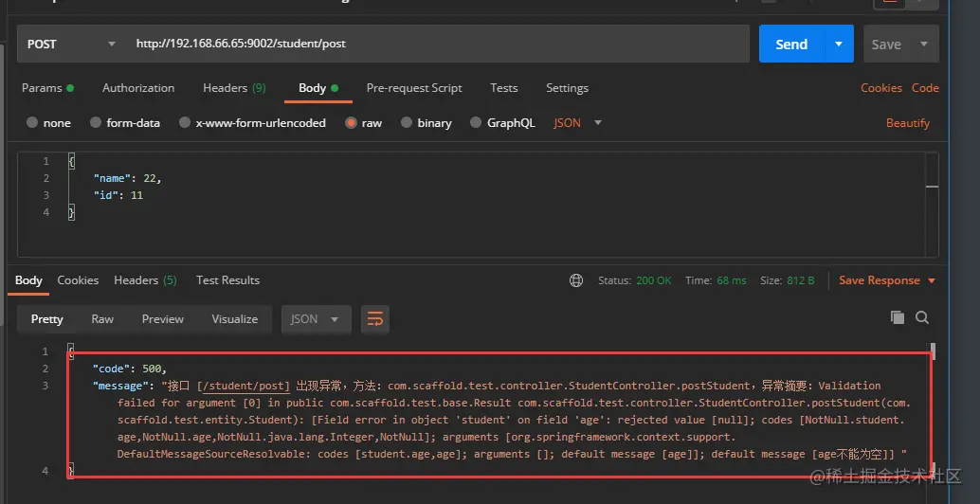Click the "name": 22 line in request editor
The width and height of the screenshot is (980, 504).
click(x=128, y=179)
